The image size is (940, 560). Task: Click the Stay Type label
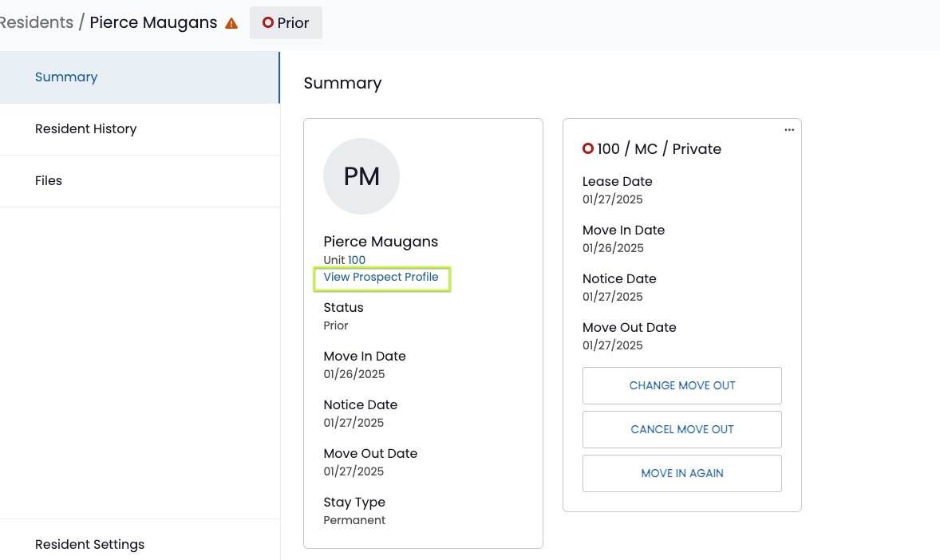354,503
